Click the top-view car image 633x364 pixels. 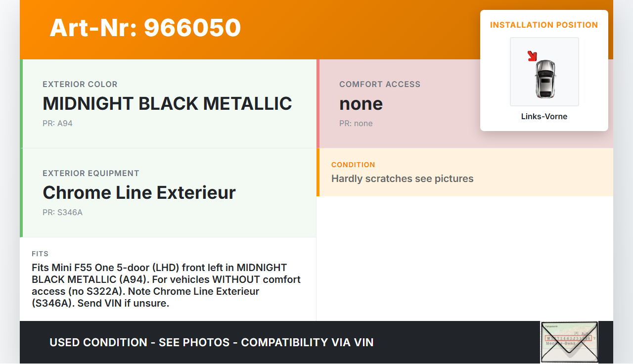coord(545,78)
